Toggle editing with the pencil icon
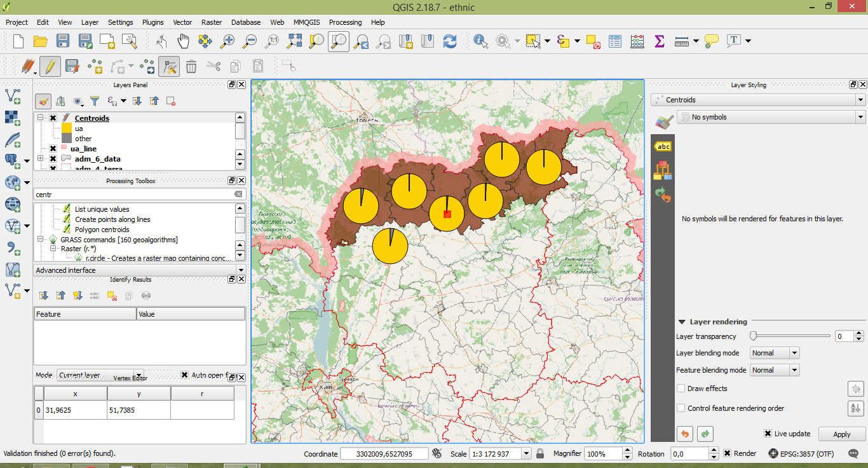Viewport: 868px width, 468px height. tap(50, 66)
